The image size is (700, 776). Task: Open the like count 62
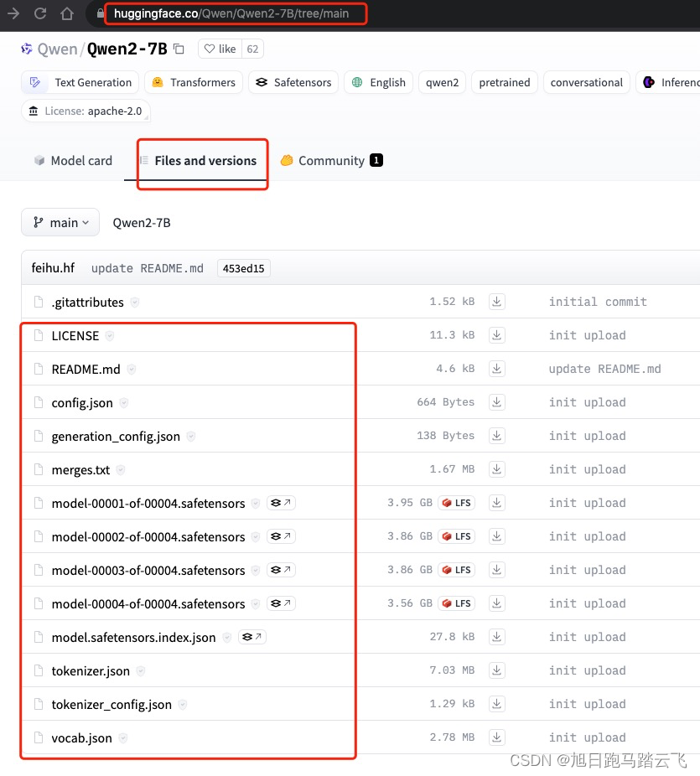(252, 49)
